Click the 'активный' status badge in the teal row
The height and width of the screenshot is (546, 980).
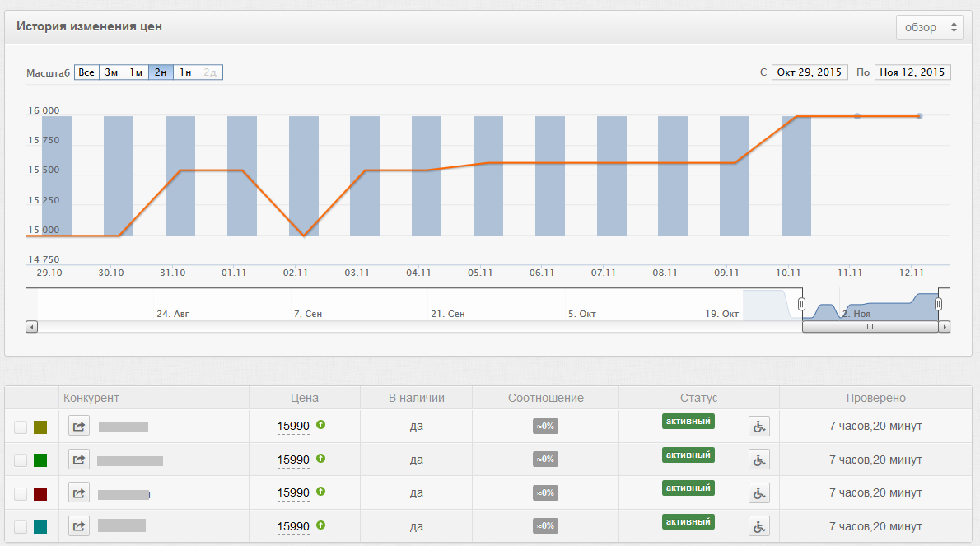click(688, 521)
